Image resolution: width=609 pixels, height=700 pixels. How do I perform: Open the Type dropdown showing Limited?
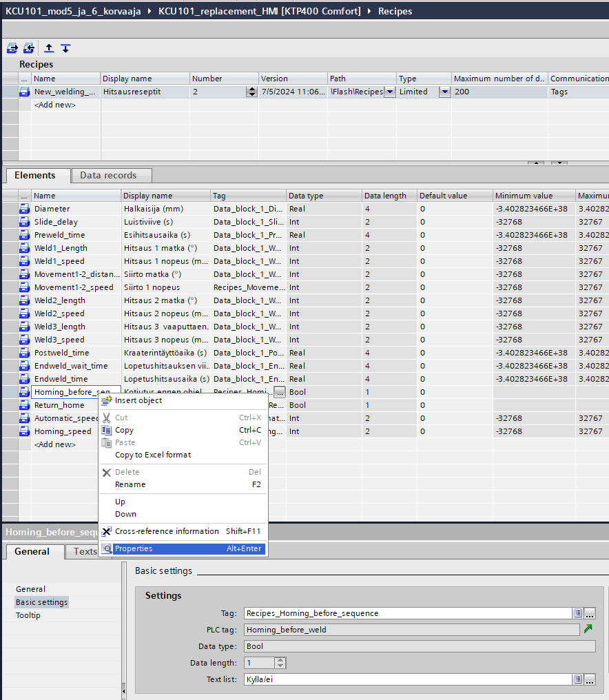444,92
